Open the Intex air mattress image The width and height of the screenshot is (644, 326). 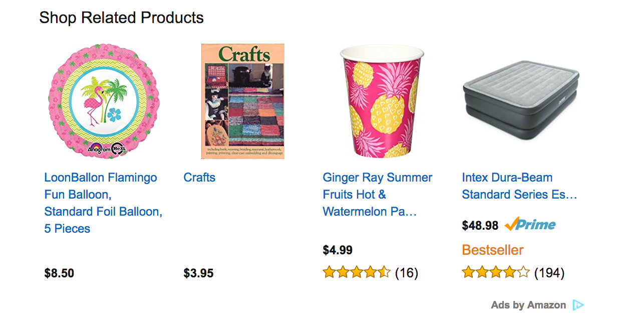click(x=521, y=101)
